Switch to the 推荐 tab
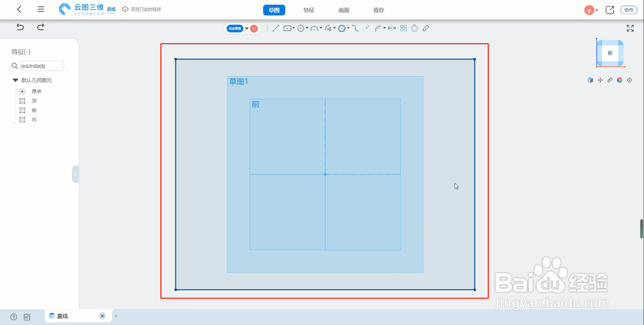The width and height of the screenshot is (644, 325). [x=378, y=10]
